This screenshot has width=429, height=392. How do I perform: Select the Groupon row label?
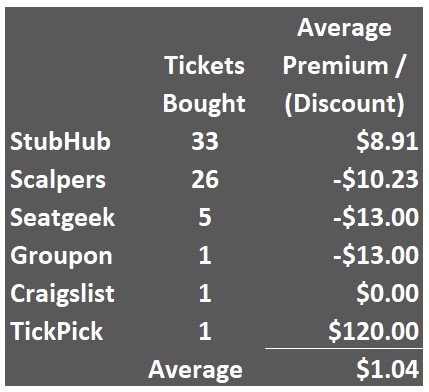point(62,256)
